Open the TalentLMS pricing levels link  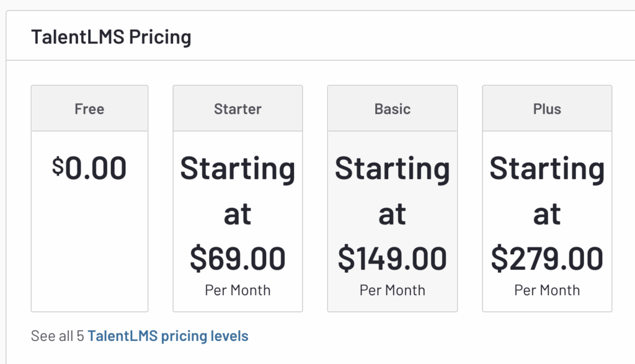[x=167, y=335]
